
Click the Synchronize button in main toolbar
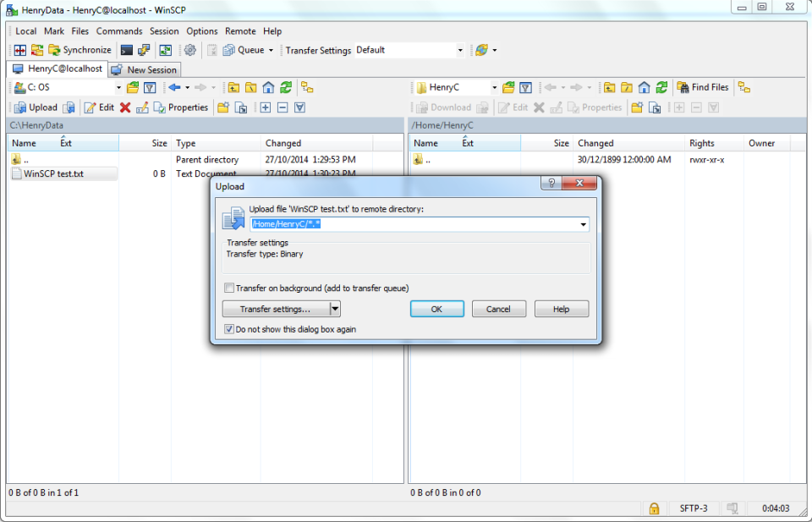[x=80, y=50]
